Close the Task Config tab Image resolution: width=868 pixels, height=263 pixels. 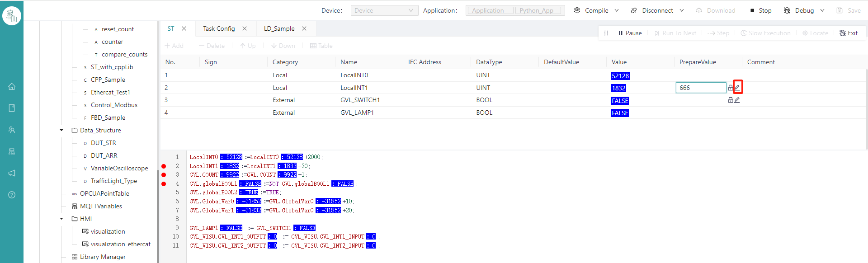[x=245, y=28]
